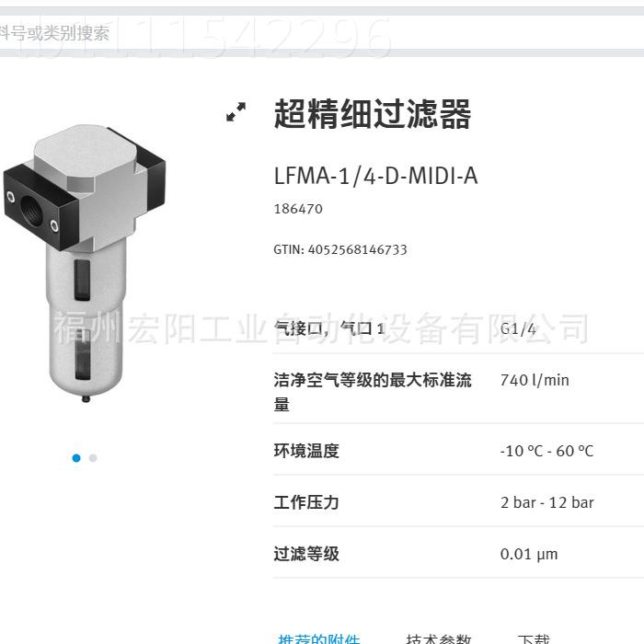Click the part number 186470

coord(298,209)
